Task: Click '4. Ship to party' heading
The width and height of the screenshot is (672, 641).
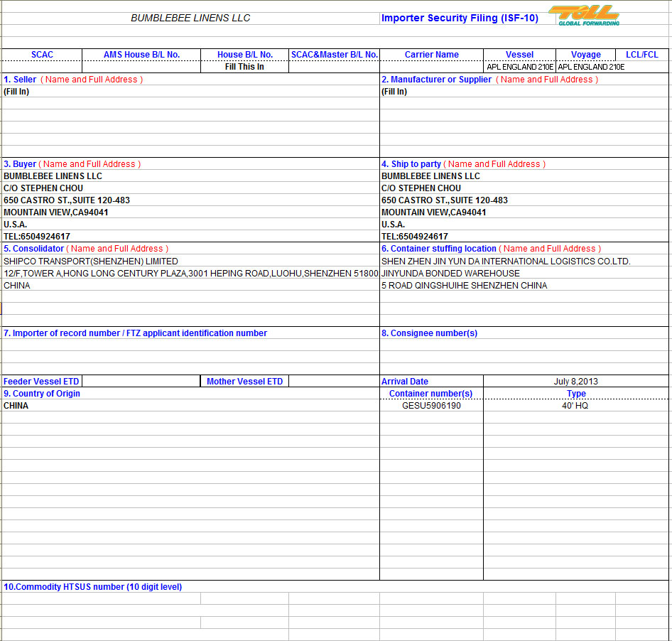Action: coord(463,163)
